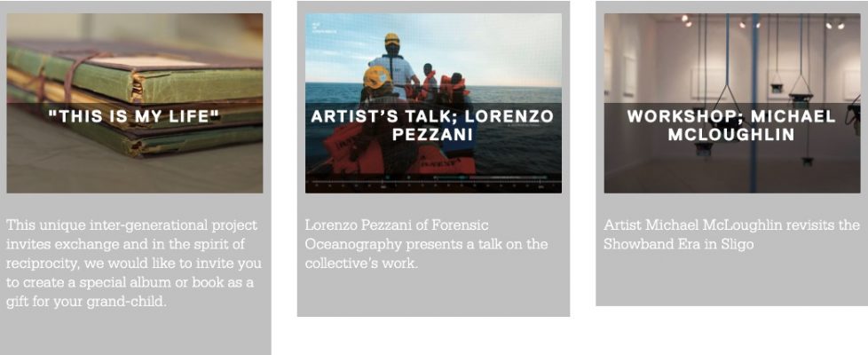This screenshot has height=355, width=868.
Task: Click the yellow-helmeted rescuer standing in the boat
Action: (391, 60)
